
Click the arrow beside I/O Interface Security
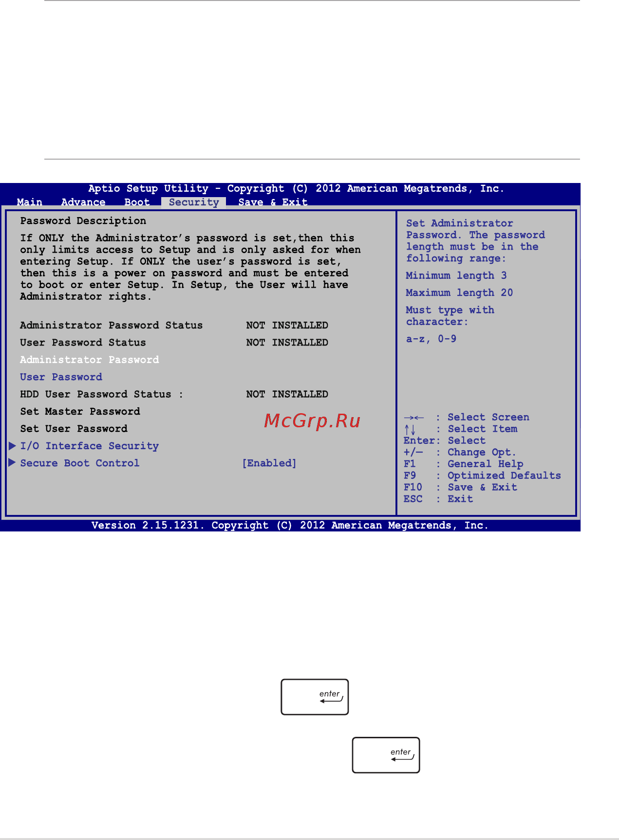point(13,446)
